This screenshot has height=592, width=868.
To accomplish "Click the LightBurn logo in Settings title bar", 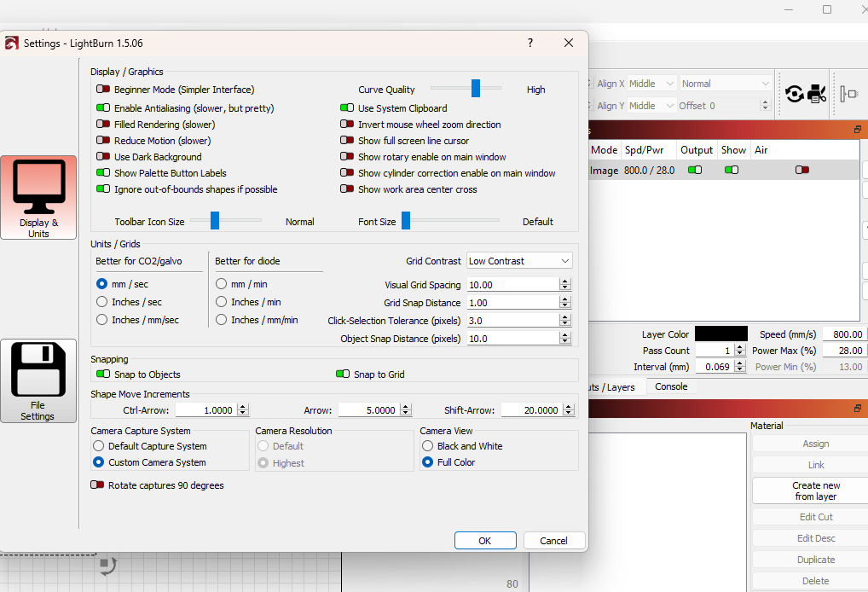I will (11, 44).
